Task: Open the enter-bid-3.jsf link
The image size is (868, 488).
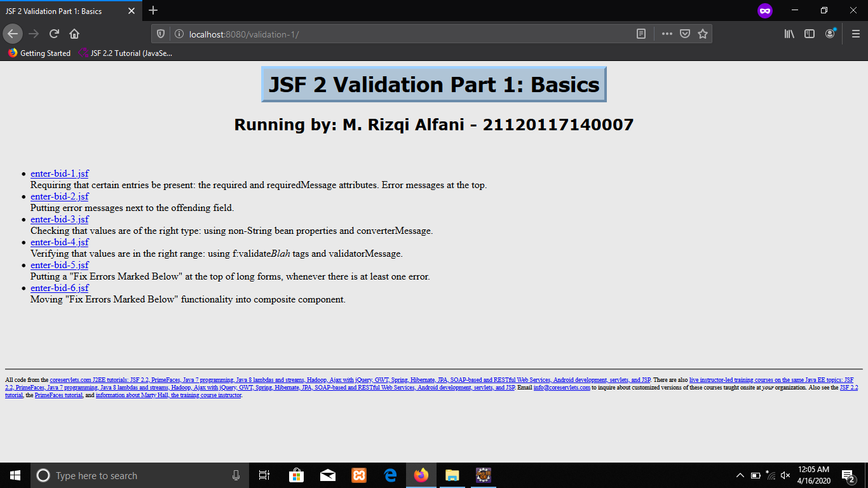Action: (x=60, y=219)
